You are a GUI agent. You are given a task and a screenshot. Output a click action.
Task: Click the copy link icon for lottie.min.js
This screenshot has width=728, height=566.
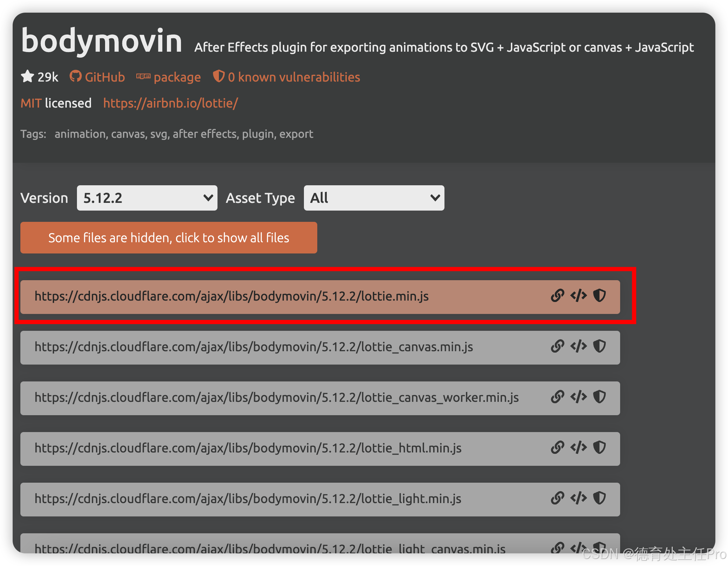pos(555,295)
